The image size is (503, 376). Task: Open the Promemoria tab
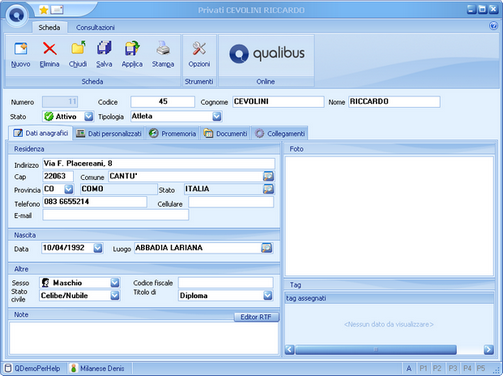click(x=172, y=134)
